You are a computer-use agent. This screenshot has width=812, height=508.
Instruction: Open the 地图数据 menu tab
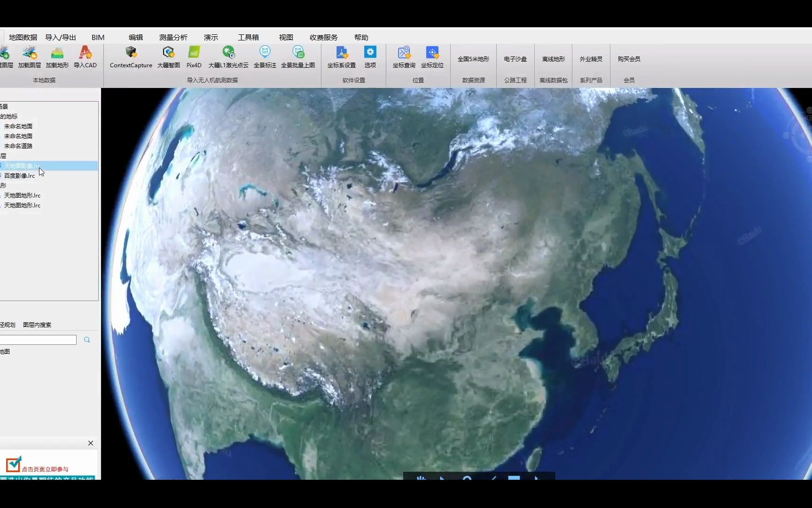[x=23, y=37]
